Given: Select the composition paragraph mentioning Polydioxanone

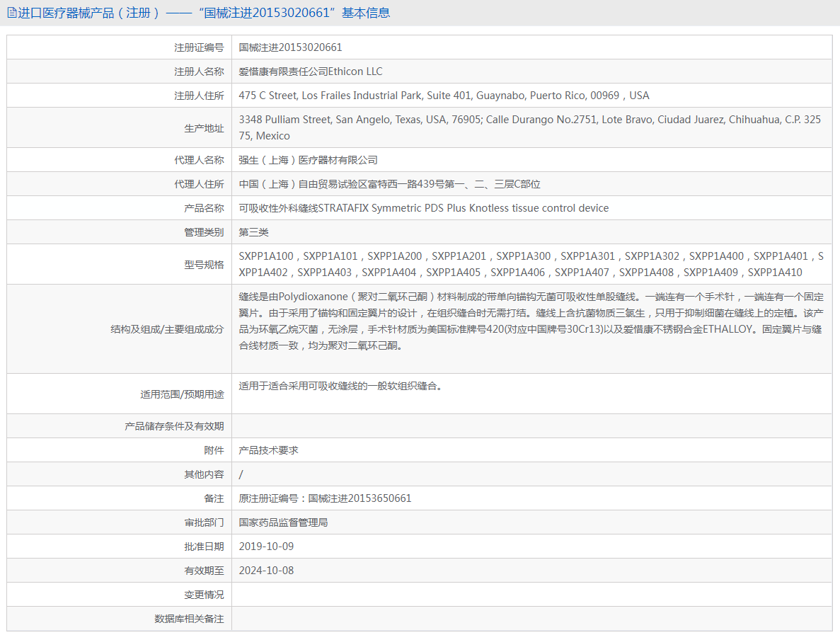Looking at the screenshot, I should click(x=531, y=321).
